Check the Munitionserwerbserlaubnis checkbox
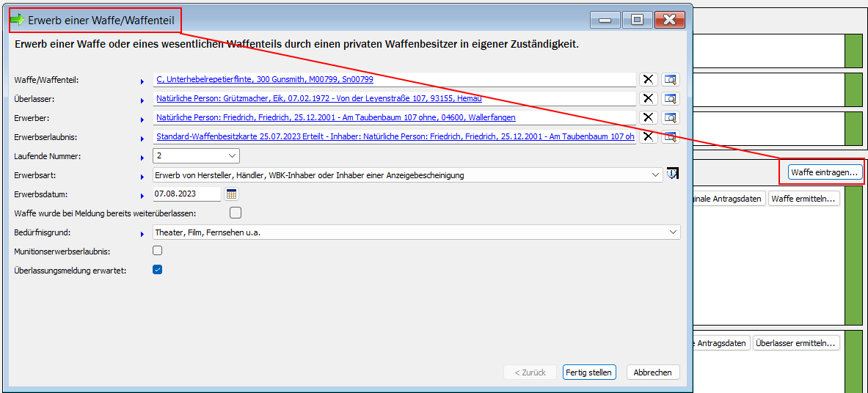 (x=157, y=251)
